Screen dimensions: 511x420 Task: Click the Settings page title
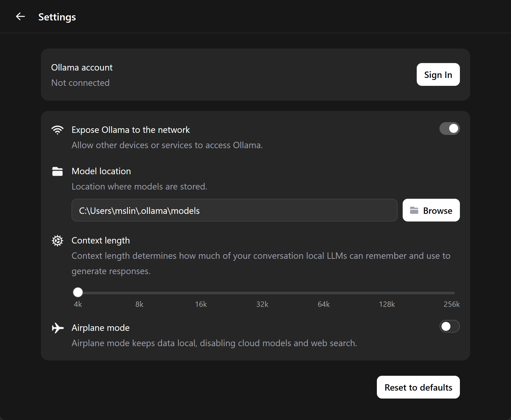[x=57, y=17]
